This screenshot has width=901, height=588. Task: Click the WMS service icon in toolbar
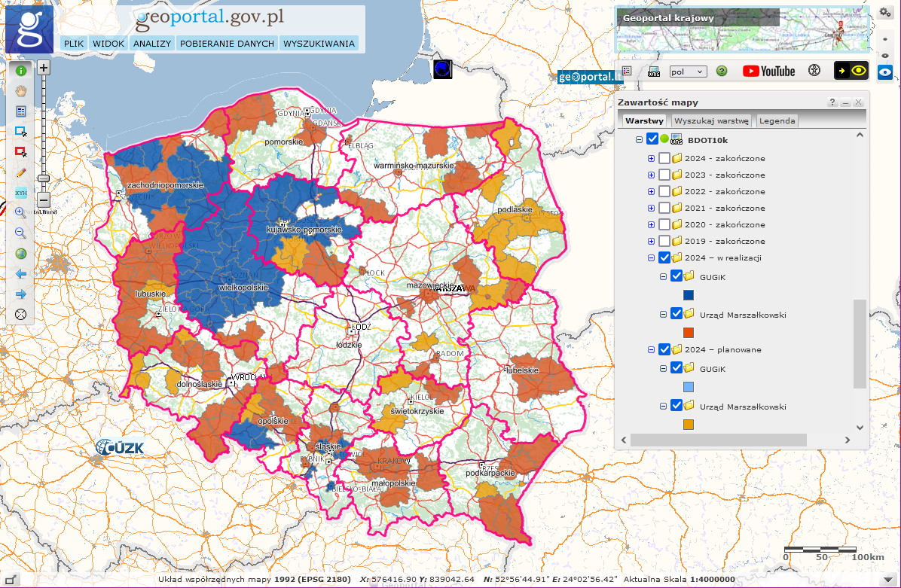pyautogui.click(x=653, y=72)
